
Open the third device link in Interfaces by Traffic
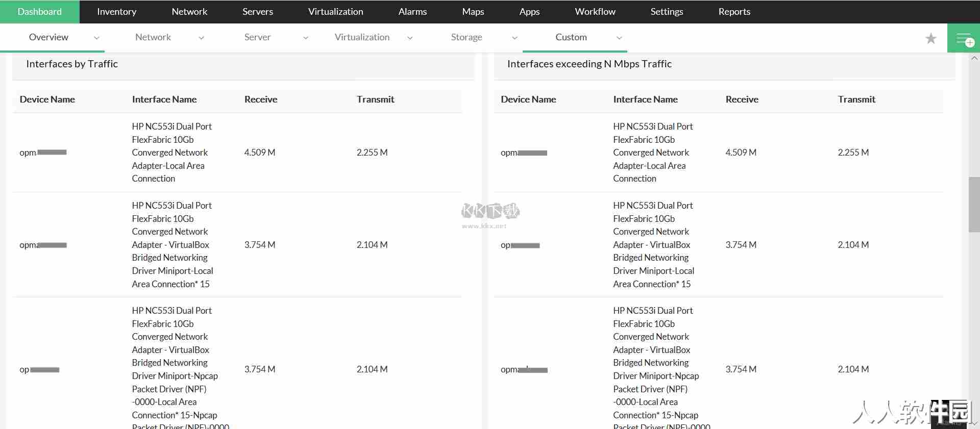[39, 370]
